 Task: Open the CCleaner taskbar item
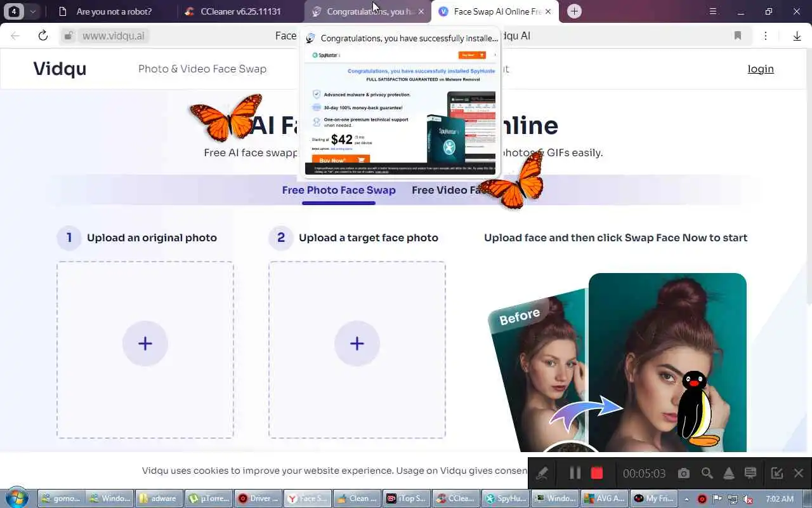click(455, 498)
